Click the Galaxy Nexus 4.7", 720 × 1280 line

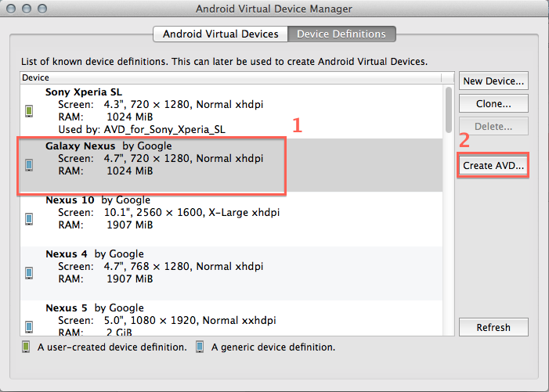pyautogui.click(x=161, y=158)
